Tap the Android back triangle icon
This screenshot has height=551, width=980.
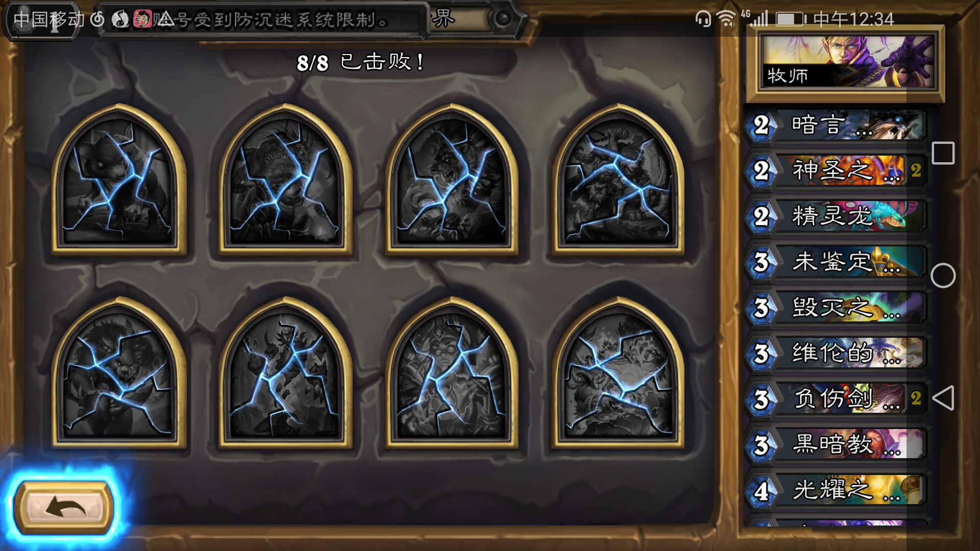point(943,398)
